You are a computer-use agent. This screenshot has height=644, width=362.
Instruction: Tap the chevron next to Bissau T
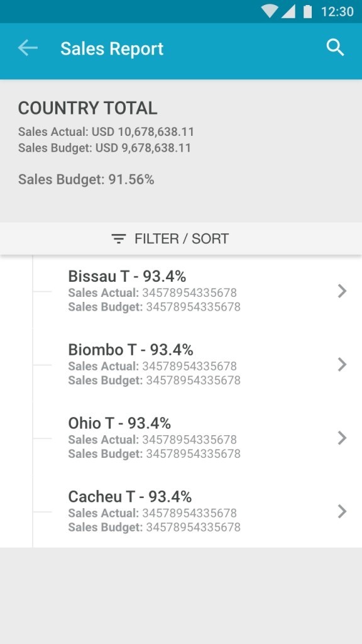click(x=342, y=291)
